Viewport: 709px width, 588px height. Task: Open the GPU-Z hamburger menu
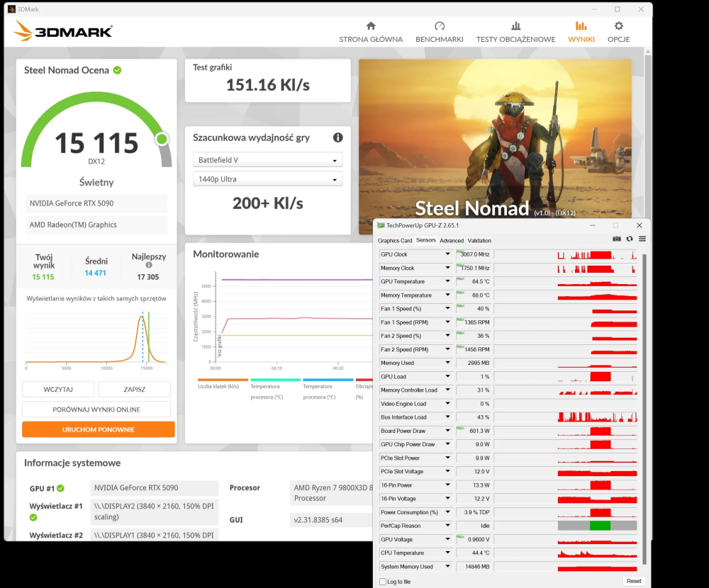click(642, 239)
